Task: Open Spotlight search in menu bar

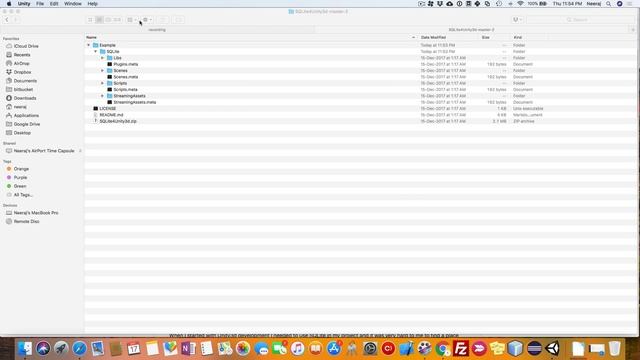Action: click(609, 4)
